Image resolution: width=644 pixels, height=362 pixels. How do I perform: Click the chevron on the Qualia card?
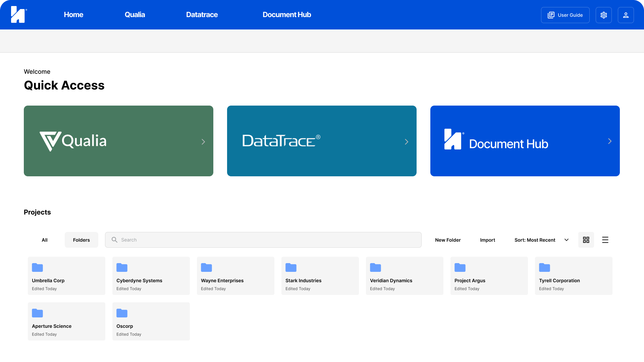pos(203,142)
